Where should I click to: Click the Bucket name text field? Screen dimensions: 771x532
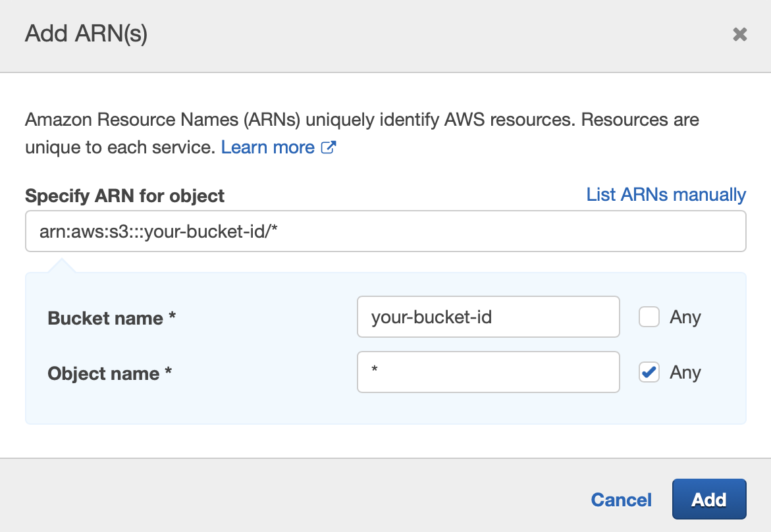click(x=488, y=317)
